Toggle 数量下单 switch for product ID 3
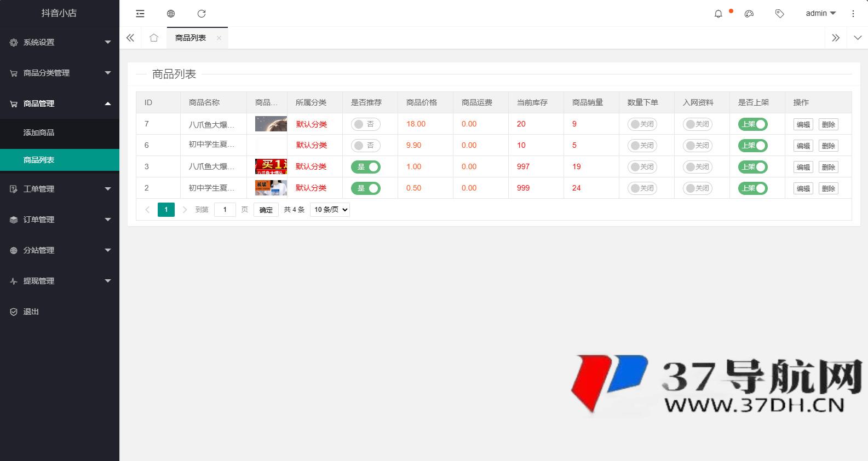This screenshot has height=461, width=868. coord(642,167)
